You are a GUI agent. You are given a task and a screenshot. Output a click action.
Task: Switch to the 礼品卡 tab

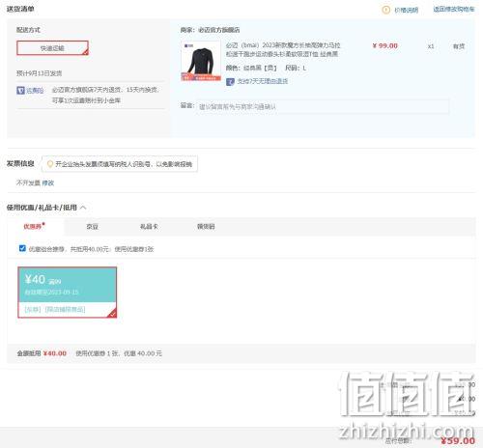pyautogui.click(x=149, y=227)
